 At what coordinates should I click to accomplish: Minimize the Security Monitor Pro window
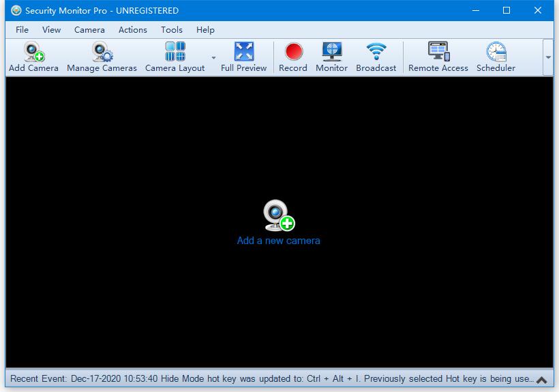(x=476, y=10)
